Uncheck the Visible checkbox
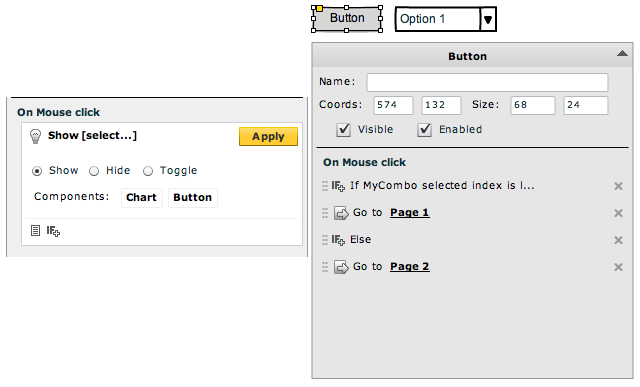Screen dimensions: 640x387 click(343, 130)
